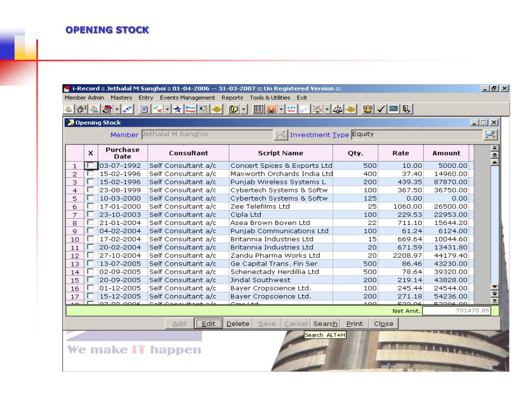This screenshot has width=532, height=399.
Task: Open the Masters menu
Action: [x=121, y=98]
